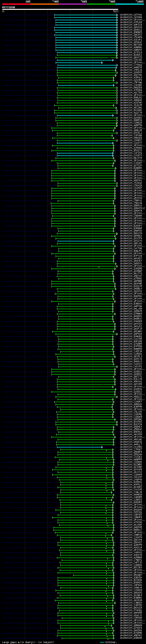Viewport: 146px width, 644px height.
Task: Select the UniRef100_Q60CZ3 entry
Action: pyautogui.click(x=131, y=58)
